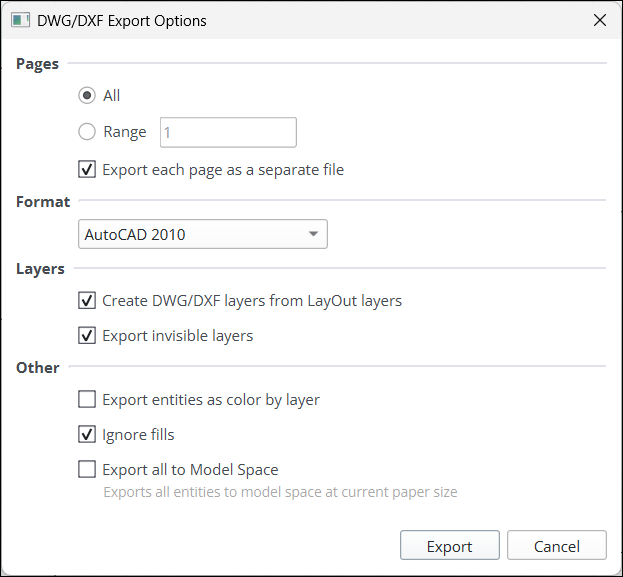Expand the Format dropdown arrow
The width and height of the screenshot is (623, 577).
tap(313, 235)
